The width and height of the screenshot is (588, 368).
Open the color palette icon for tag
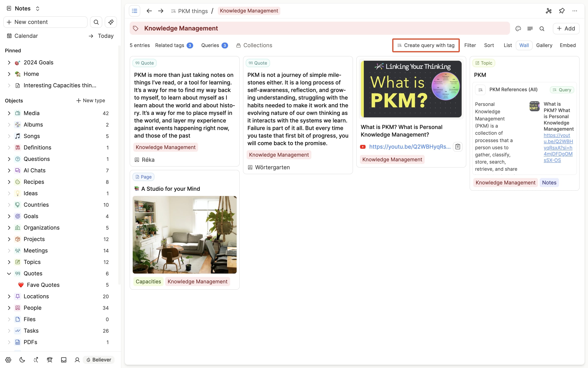tap(518, 29)
